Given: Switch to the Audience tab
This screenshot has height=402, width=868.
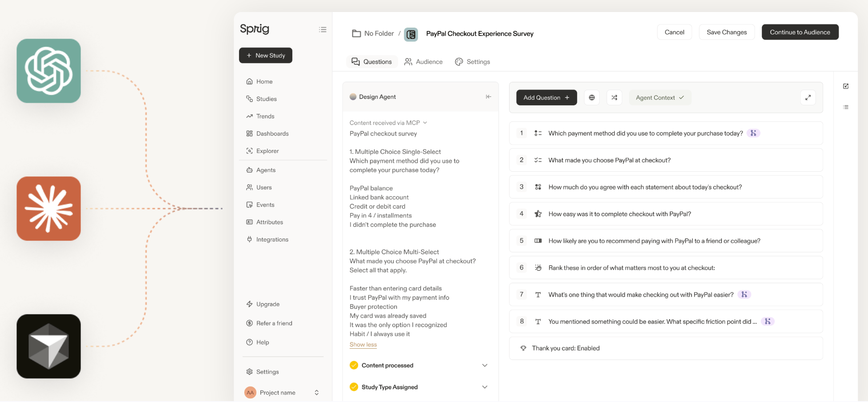Looking at the screenshot, I should (x=423, y=62).
